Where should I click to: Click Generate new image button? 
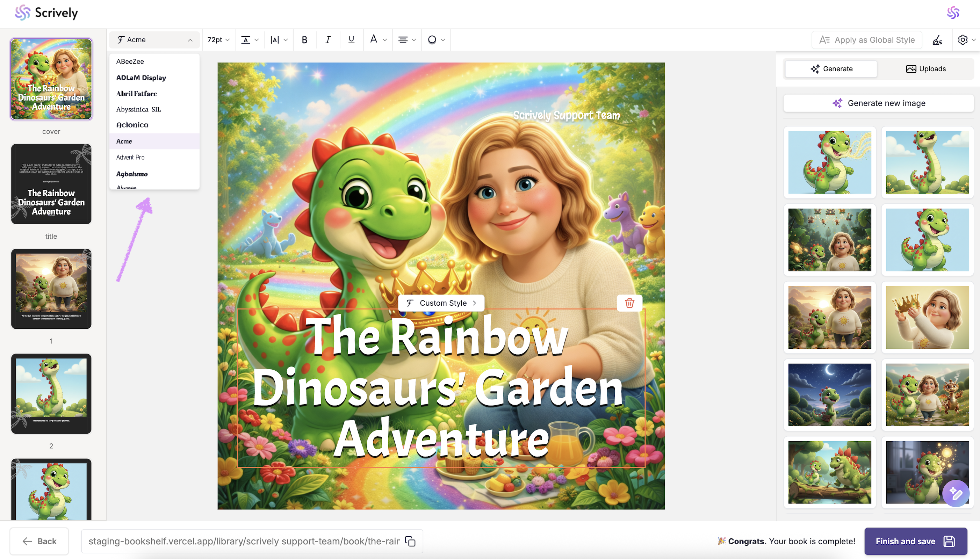click(x=879, y=103)
